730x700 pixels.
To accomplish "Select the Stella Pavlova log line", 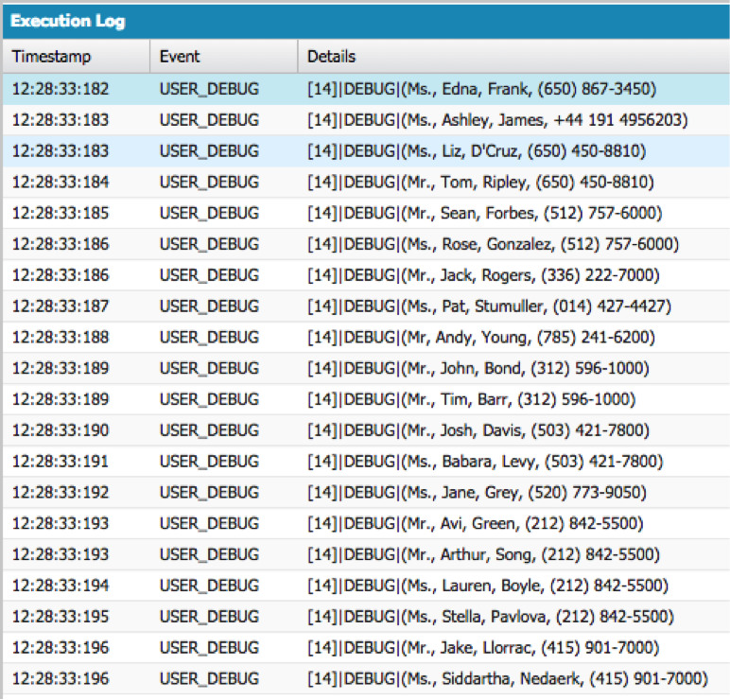I will (x=366, y=617).
